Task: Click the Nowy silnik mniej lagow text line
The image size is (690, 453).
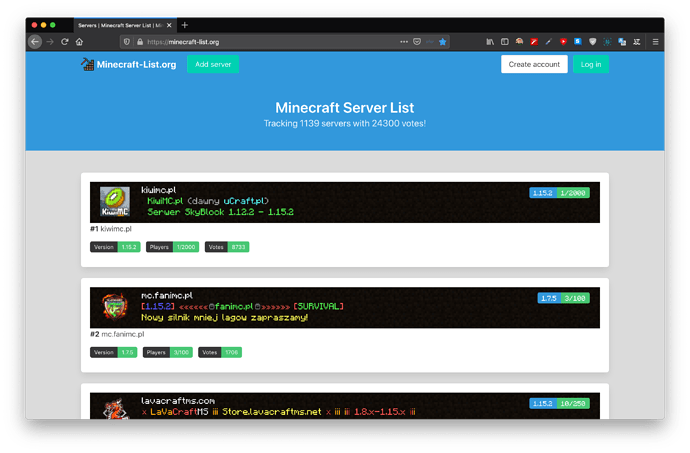Action: tap(224, 317)
